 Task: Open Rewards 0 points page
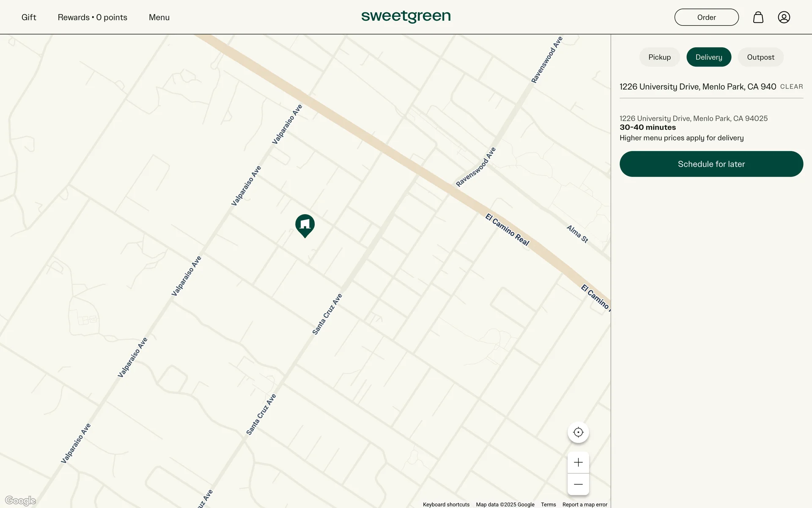tap(92, 17)
